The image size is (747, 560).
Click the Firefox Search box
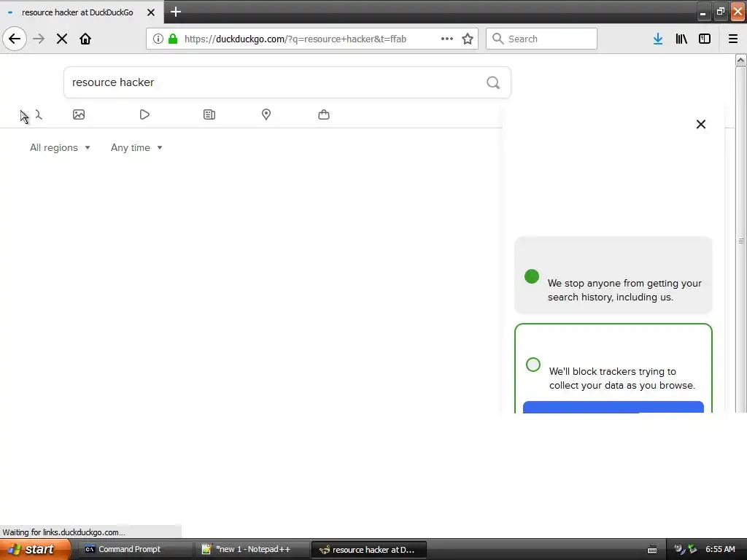(541, 39)
